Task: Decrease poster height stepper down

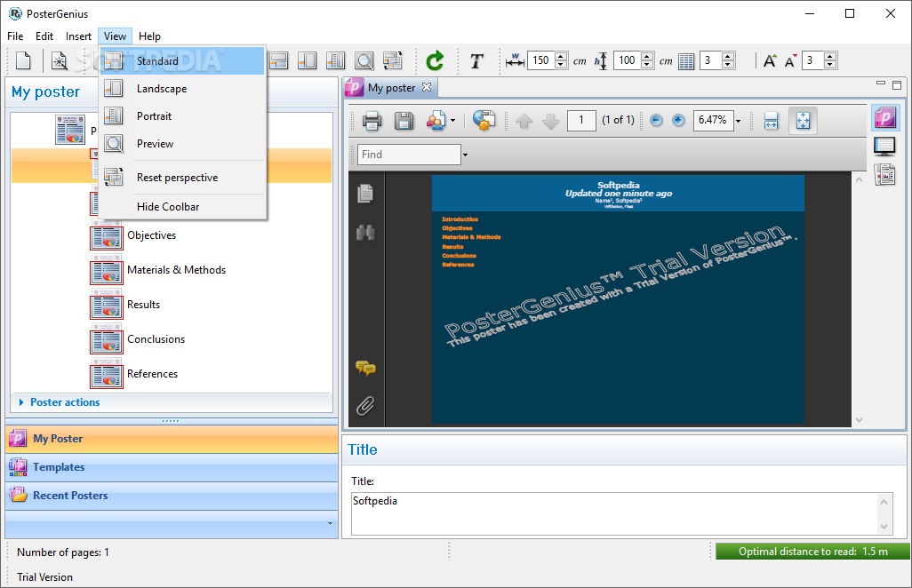Action: click(647, 65)
